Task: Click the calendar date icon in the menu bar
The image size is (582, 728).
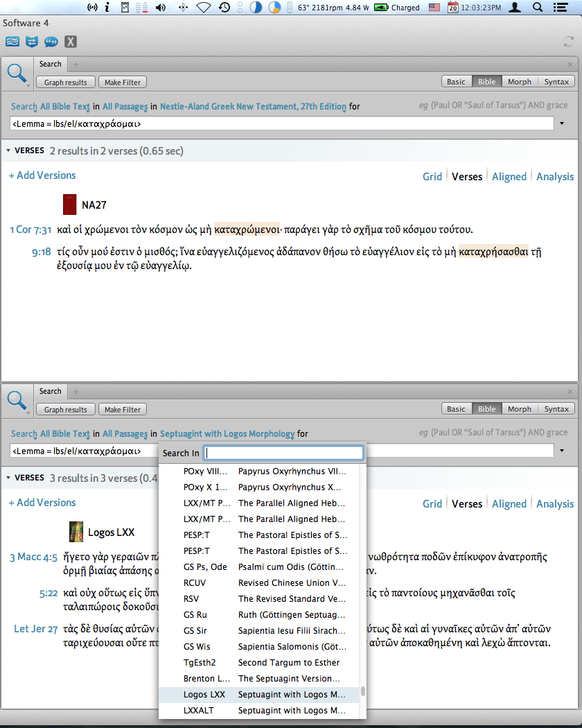Action: (x=453, y=8)
